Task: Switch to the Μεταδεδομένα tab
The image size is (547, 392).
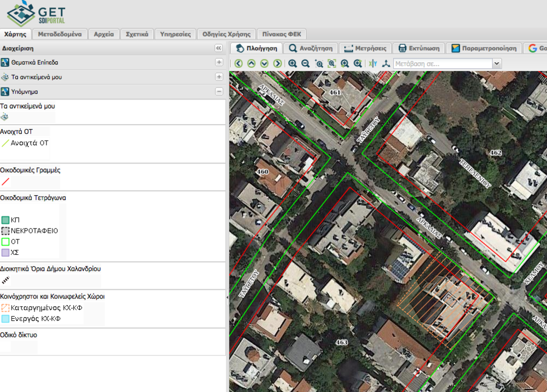Action: click(x=60, y=34)
